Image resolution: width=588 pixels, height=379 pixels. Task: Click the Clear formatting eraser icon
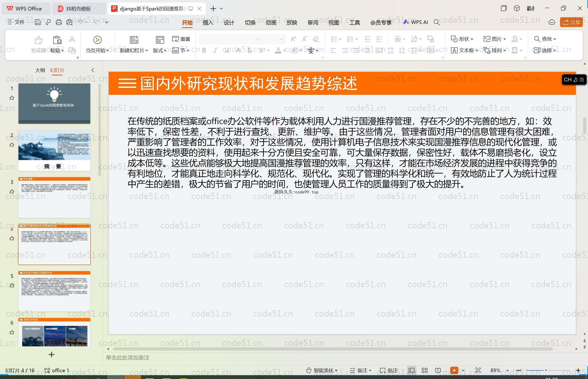(316, 39)
